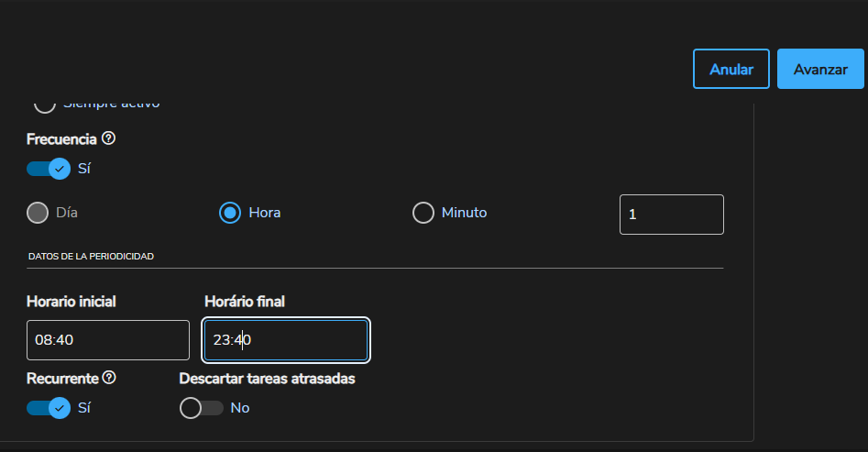Select the Día radio button
Viewport: 868px width, 452px height.
(38, 213)
